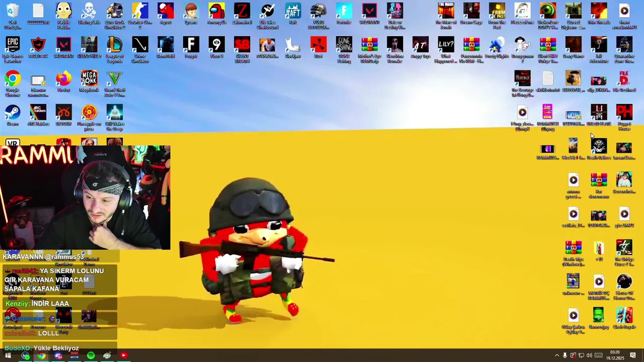
Task: Open the Death Relives shortcut
Action: 599,149
